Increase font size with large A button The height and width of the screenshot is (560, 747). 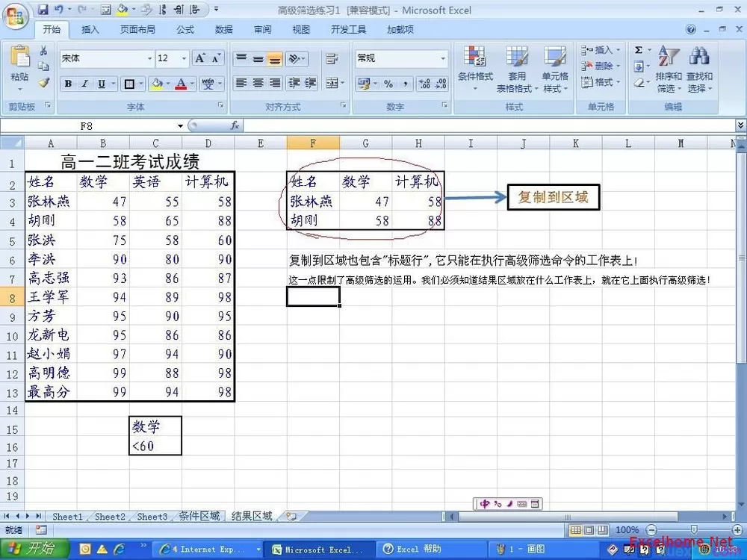200,58
